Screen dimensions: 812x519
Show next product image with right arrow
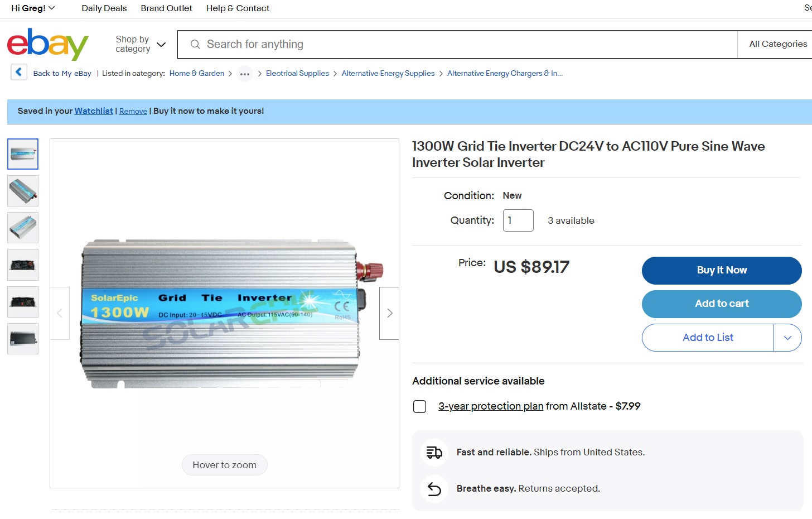389,313
